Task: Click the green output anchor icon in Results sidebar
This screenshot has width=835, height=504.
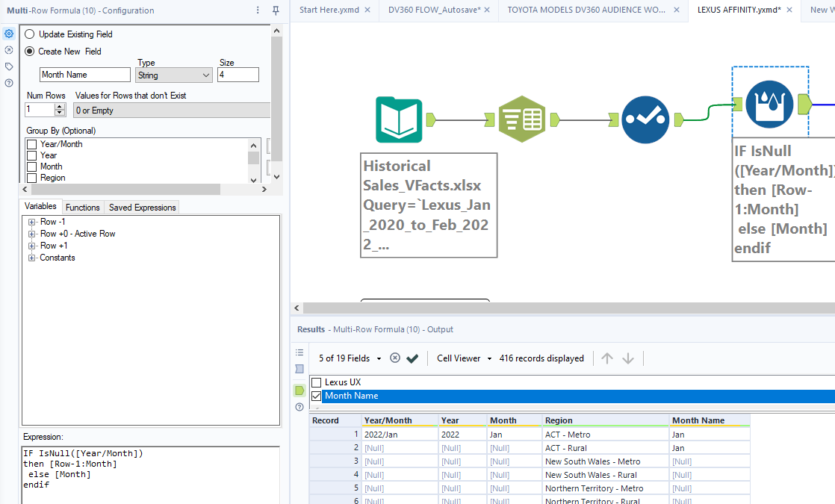Action: [299, 390]
